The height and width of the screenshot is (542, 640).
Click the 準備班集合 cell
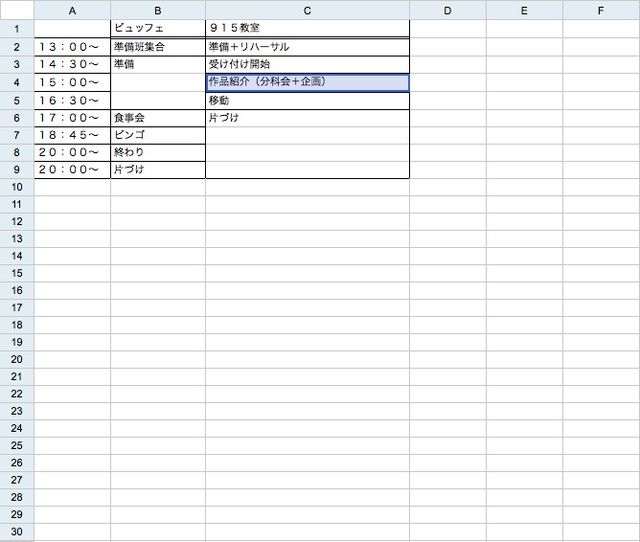158,47
